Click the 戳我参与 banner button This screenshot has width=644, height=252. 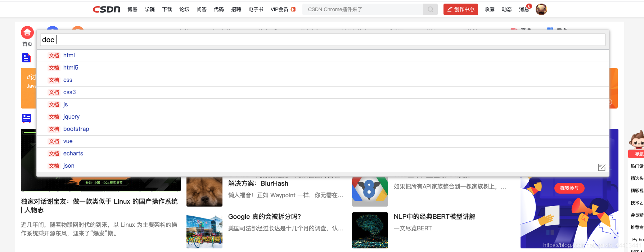pyautogui.click(x=569, y=188)
